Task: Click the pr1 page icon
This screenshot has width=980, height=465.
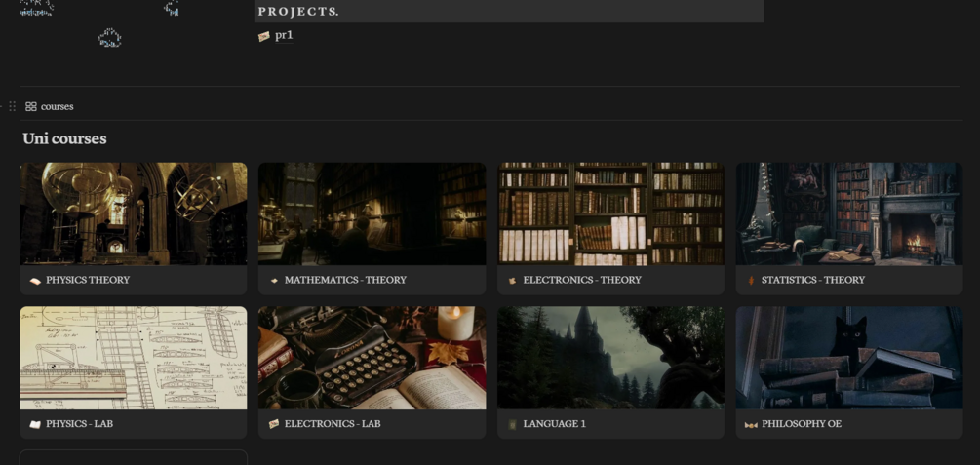Action: click(x=263, y=37)
